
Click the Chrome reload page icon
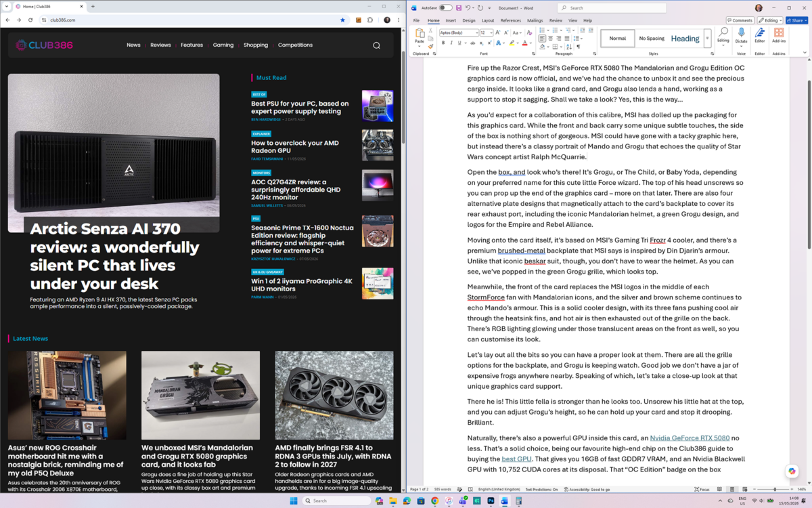[30, 20]
